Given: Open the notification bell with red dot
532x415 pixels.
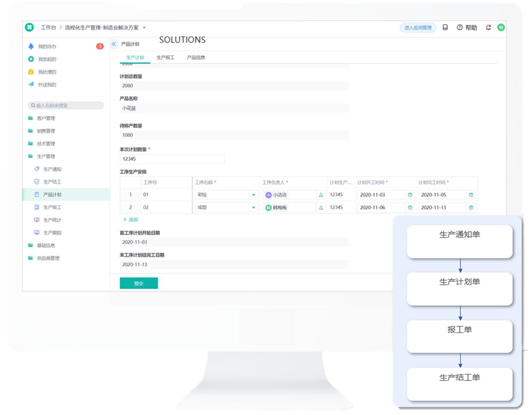Looking at the screenshot, I should 488,27.
